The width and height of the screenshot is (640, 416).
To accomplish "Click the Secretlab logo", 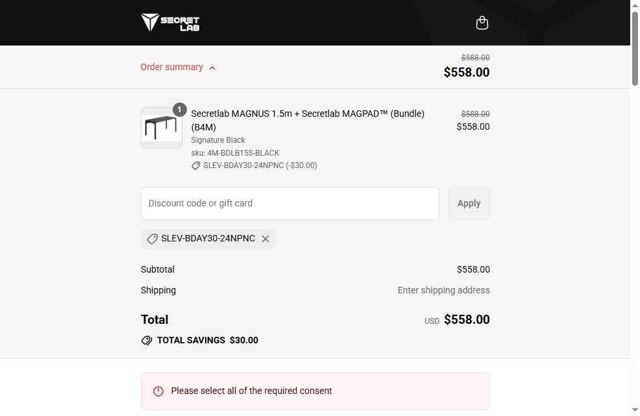I will coord(170,22).
